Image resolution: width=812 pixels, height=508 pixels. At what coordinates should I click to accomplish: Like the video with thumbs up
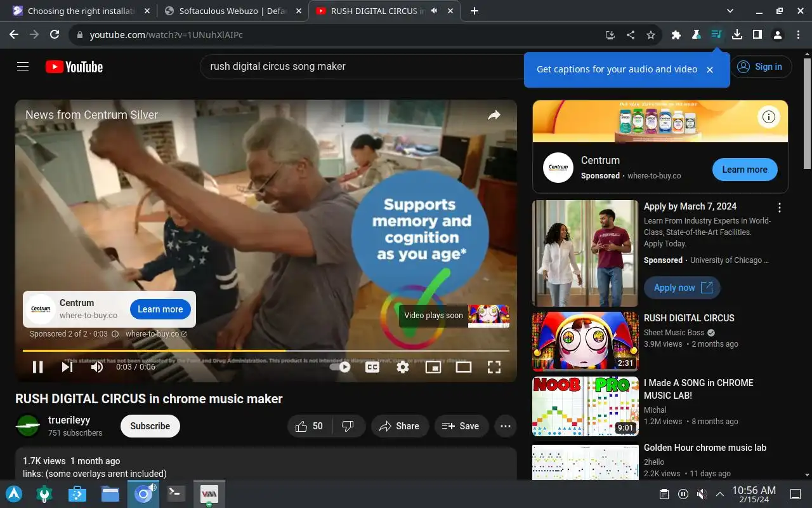[x=310, y=426]
